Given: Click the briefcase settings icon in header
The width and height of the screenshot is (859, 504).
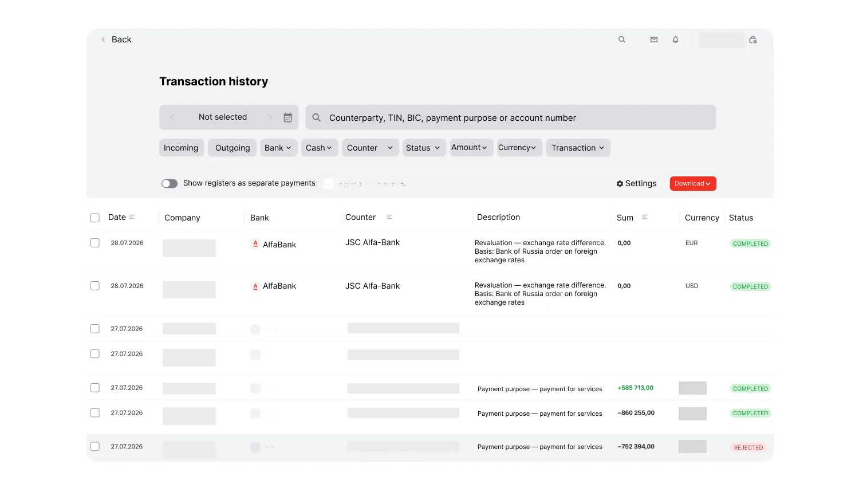Looking at the screenshot, I should tap(753, 40).
